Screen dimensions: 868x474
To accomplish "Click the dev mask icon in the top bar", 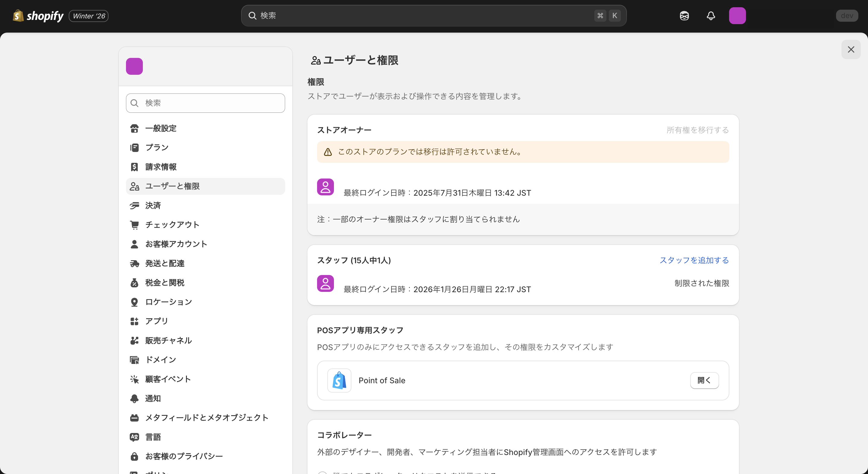I will [x=684, y=15].
